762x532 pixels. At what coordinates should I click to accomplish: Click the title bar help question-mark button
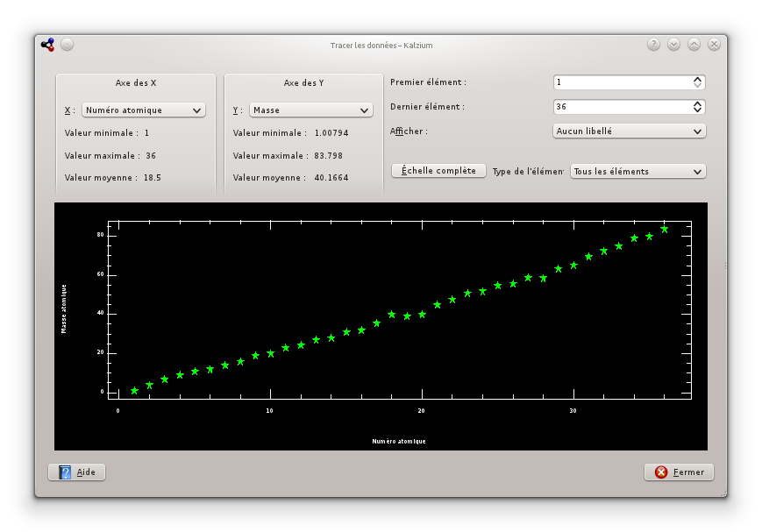click(x=653, y=45)
